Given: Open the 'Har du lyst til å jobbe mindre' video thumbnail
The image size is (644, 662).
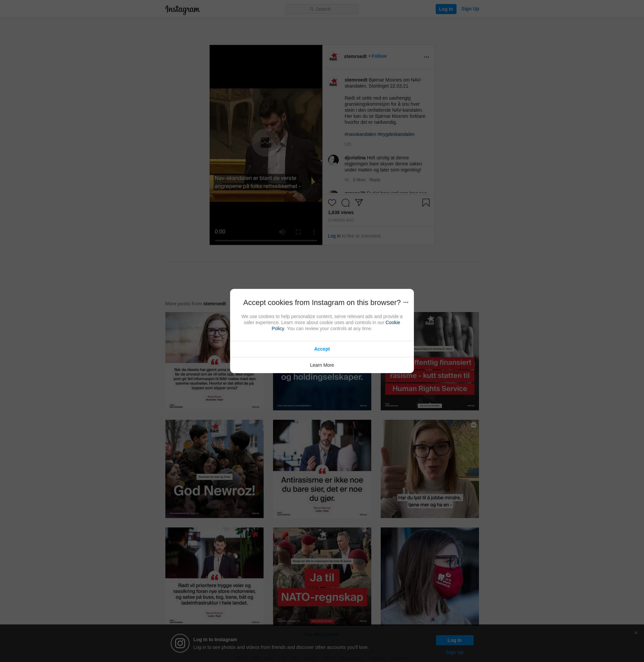Looking at the screenshot, I should (430, 469).
